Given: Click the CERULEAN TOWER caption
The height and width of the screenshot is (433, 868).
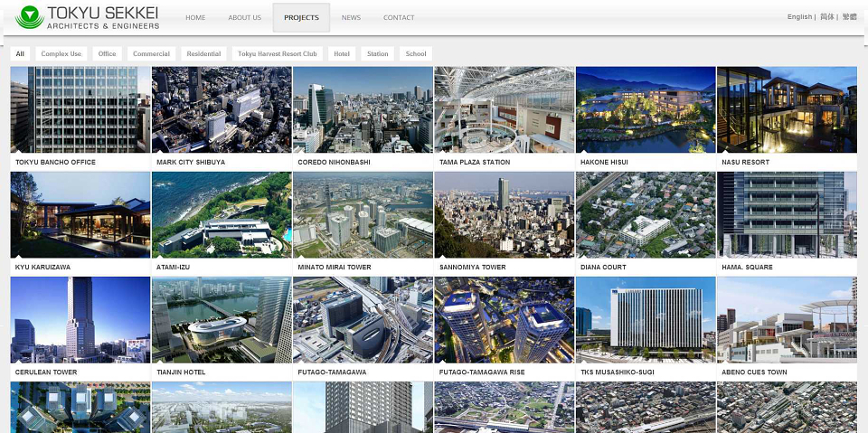Looking at the screenshot, I should (x=46, y=372).
